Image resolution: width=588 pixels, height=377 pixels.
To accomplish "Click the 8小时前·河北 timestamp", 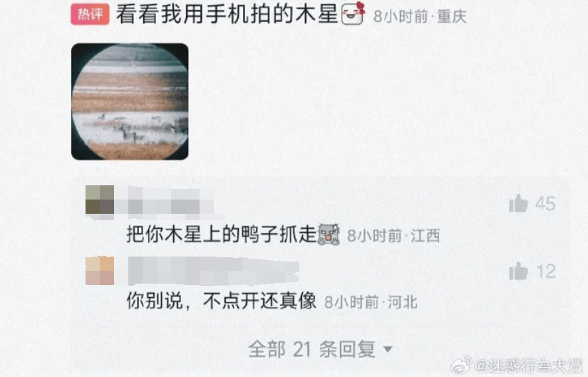I will [371, 302].
